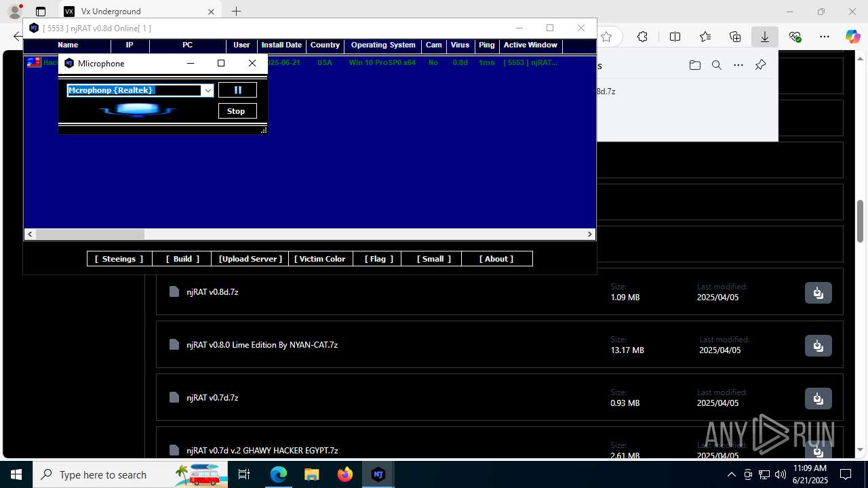Open Edge Settings and more menu
Screen dimensions: 868x488
tap(825, 37)
